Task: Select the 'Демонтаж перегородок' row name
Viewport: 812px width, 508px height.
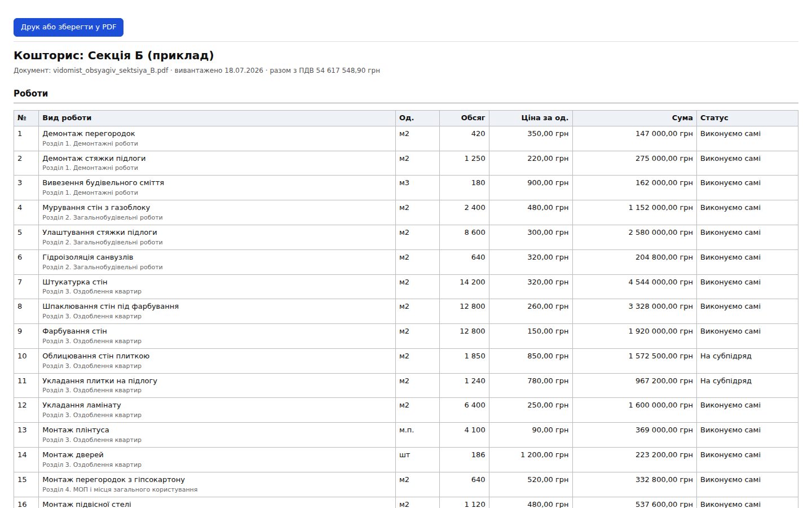Action: [x=89, y=134]
